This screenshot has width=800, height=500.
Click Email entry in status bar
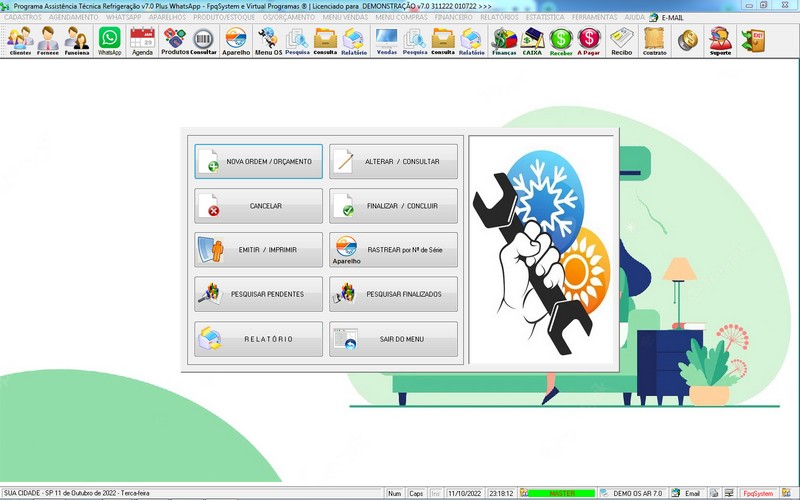[687, 493]
